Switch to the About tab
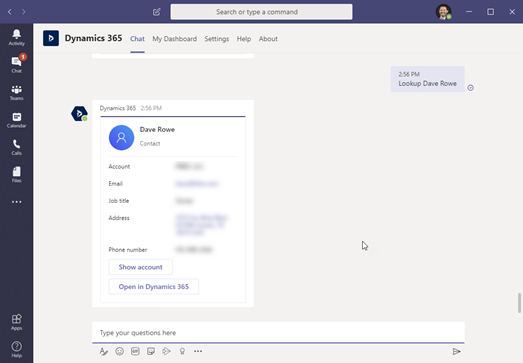This screenshot has height=363, width=523. (268, 39)
